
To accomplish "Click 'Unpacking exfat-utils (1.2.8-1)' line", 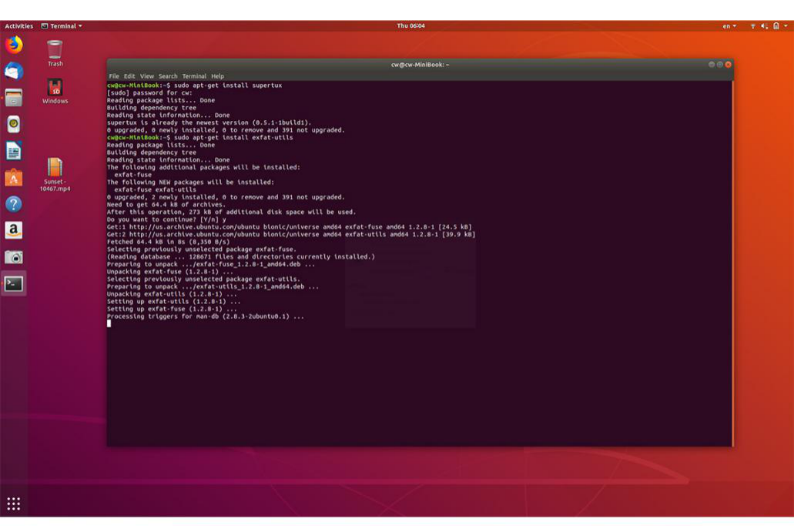I will (173, 293).
